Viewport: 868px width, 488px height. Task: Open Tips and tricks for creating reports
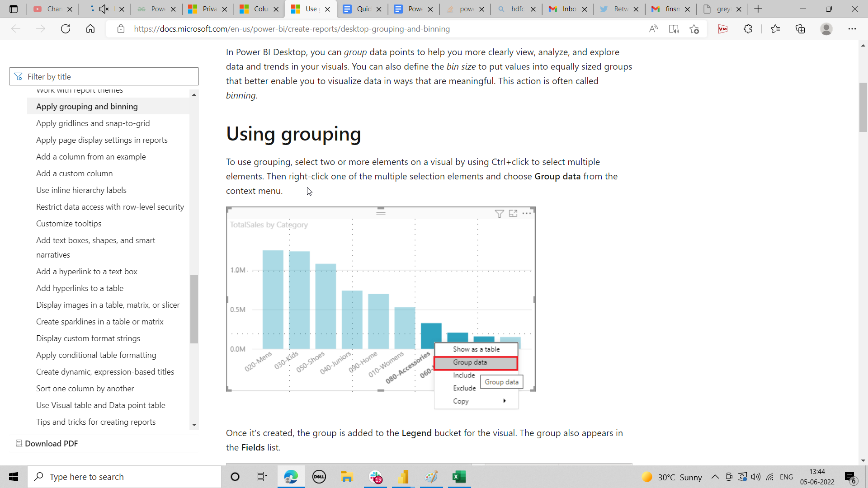tap(96, 422)
